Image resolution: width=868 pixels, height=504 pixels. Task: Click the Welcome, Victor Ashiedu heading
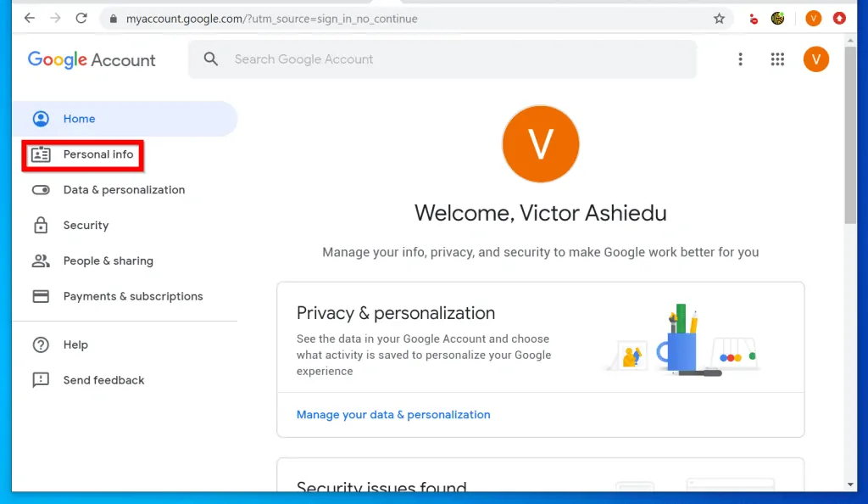coord(540,213)
